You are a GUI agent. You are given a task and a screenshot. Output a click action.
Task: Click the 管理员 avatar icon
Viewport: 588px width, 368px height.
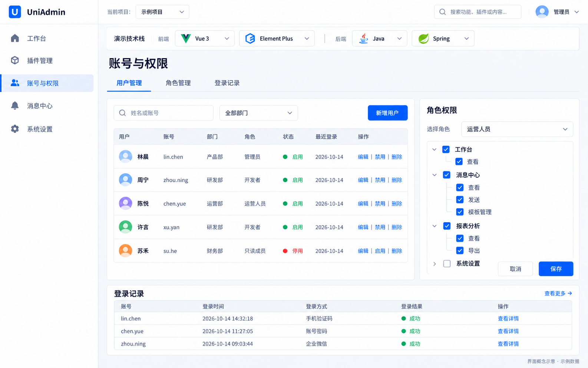(542, 12)
